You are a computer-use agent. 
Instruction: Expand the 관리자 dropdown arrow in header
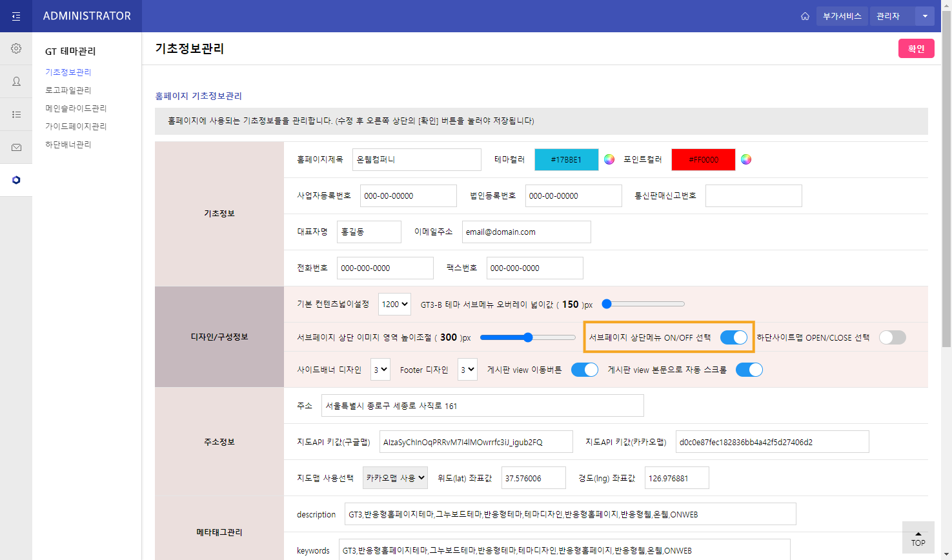[x=925, y=16]
